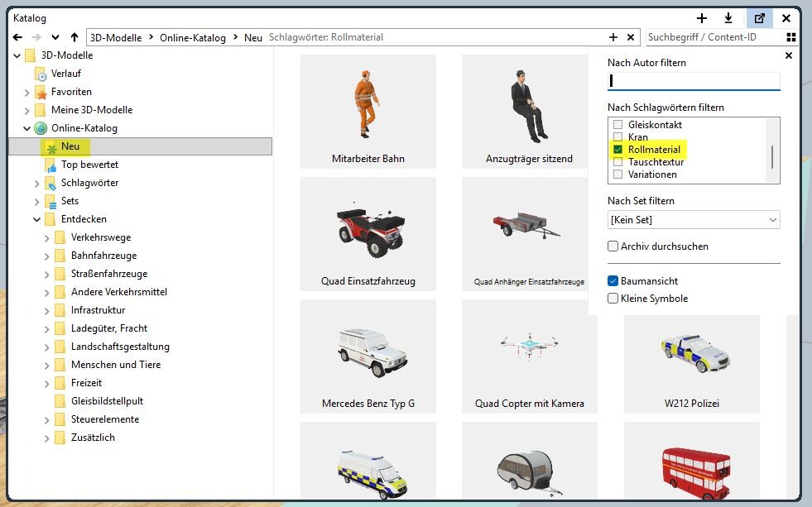Enable Archiv durchsuchen checkbox
812x507 pixels.
(x=613, y=246)
